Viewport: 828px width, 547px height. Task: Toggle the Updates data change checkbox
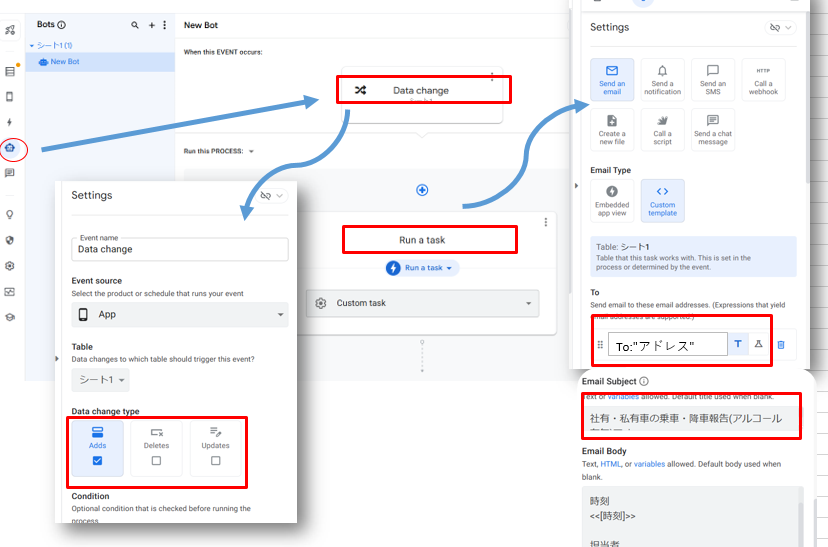pos(215,461)
